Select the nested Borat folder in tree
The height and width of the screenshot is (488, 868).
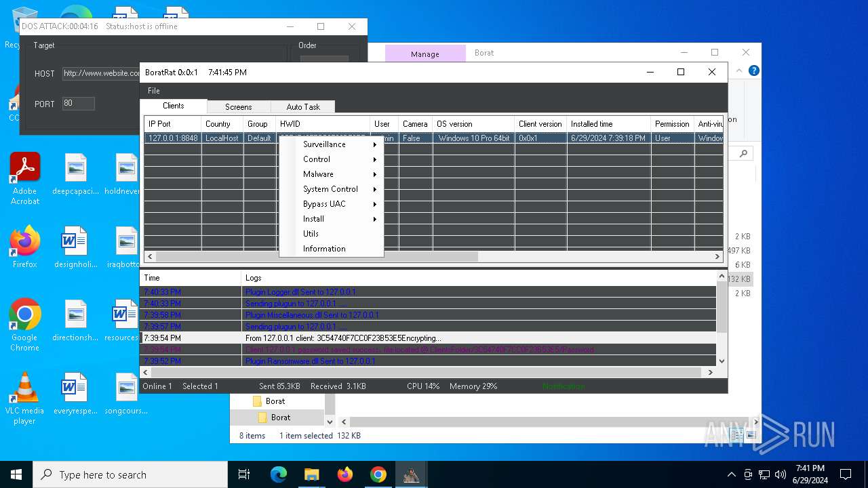point(281,418)
